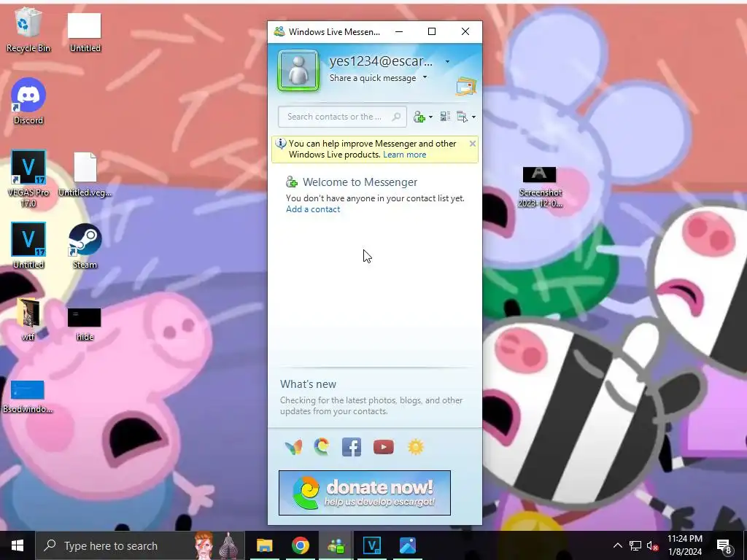
Task: Click the search magnifier in contacts box
Action: 396,117
